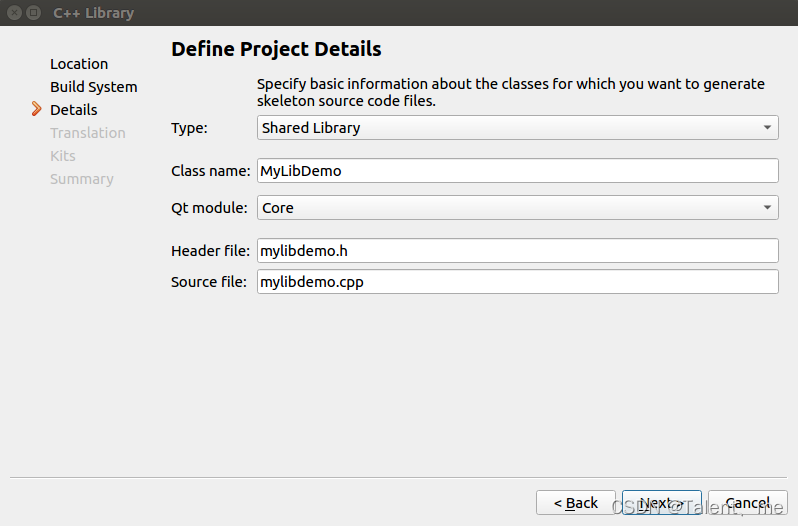This screenshot has height=526, width=798.
Task: Go to the Location wizard step
Action: click(x=79, y=64)
